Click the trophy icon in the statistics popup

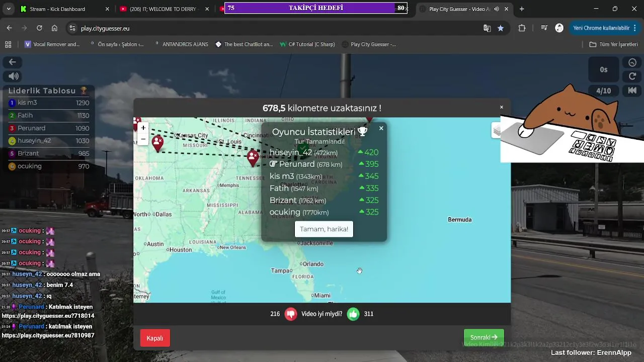[362, 132]
